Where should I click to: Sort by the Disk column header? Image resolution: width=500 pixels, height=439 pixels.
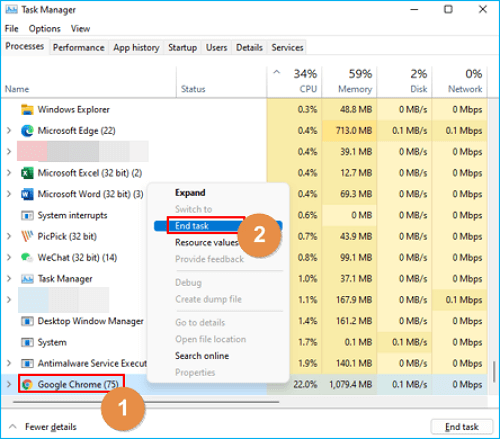(404, 81)
